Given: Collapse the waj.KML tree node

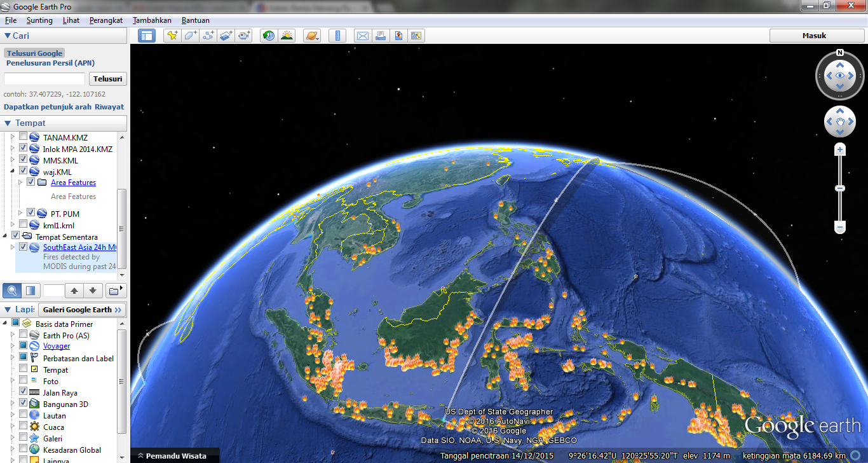Looking at the screenshot, I should click(13, 172).
